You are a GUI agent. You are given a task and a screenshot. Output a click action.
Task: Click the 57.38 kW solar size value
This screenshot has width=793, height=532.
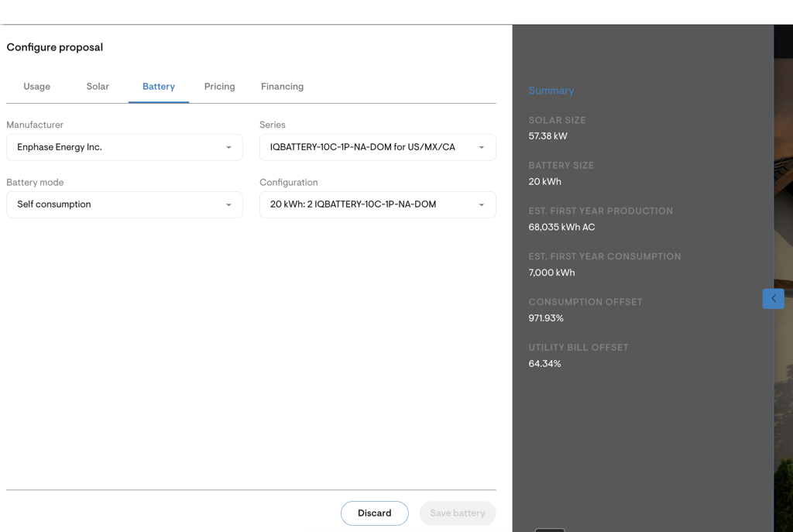pos(548,136)
